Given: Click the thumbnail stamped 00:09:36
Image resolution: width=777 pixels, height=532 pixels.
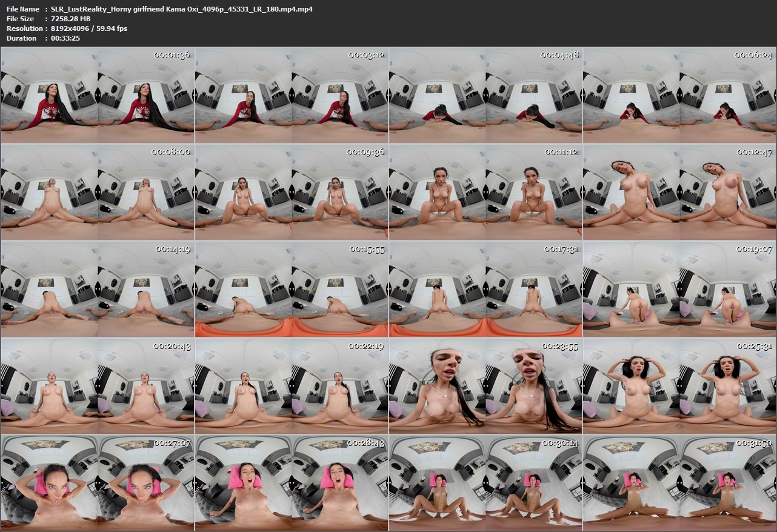Looking at the screenshot, I should (x=292, y=192).
